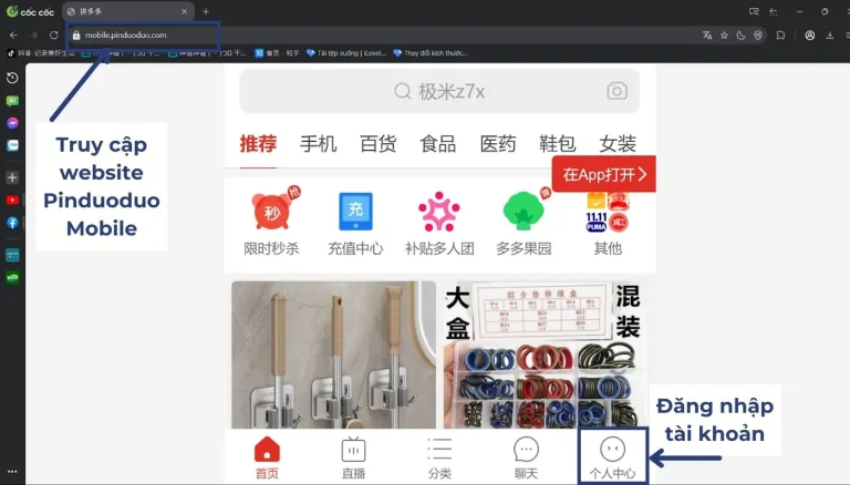Go to 首页 home in bottom navigation
850x485 pixels.
pyautogui.click(x=267, y=458)
